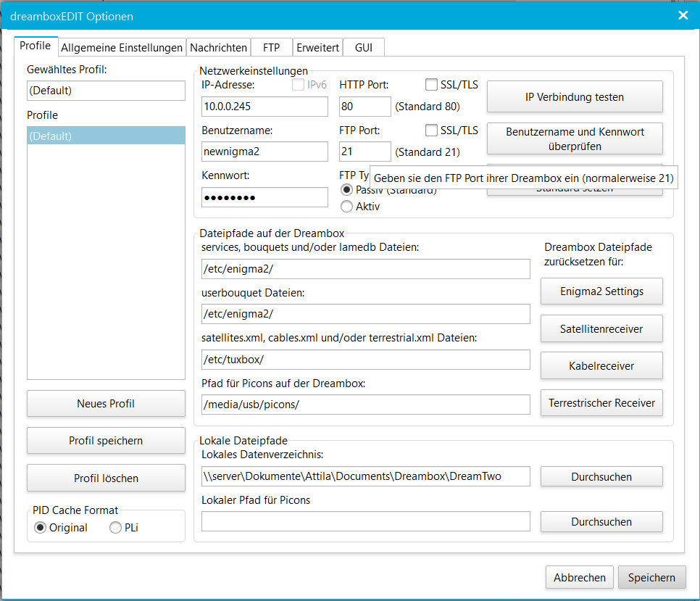The width and height of the screenshot is (700, 601).
Task: Choose PLi PID cache format
Action: [116, 528]
